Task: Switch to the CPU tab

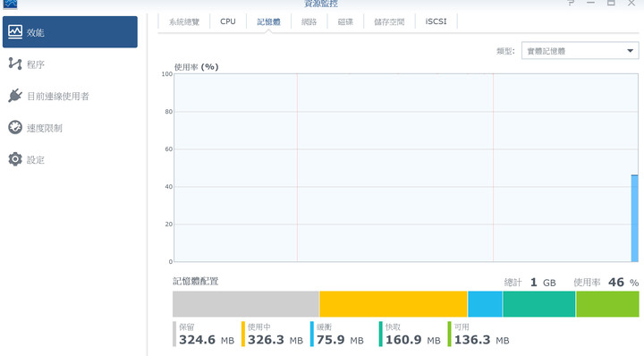Action: click(x=228, y=21)
